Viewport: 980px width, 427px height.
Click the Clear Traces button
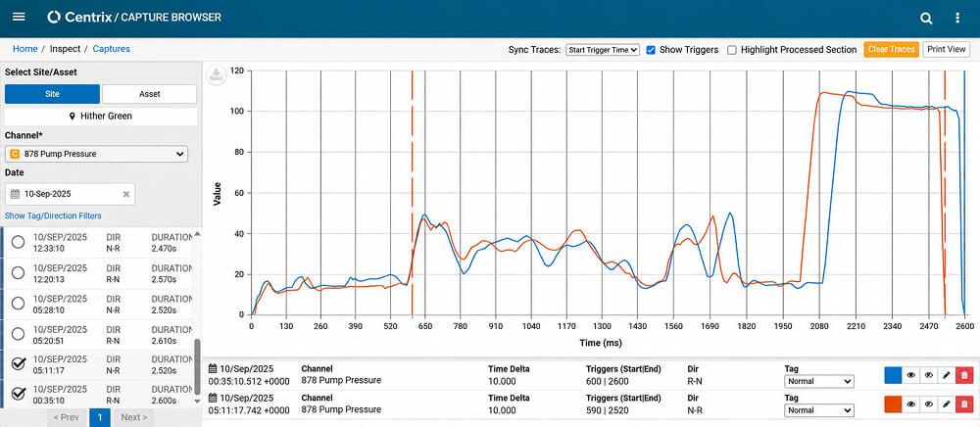pyautogui.click(x=891, y=49)
